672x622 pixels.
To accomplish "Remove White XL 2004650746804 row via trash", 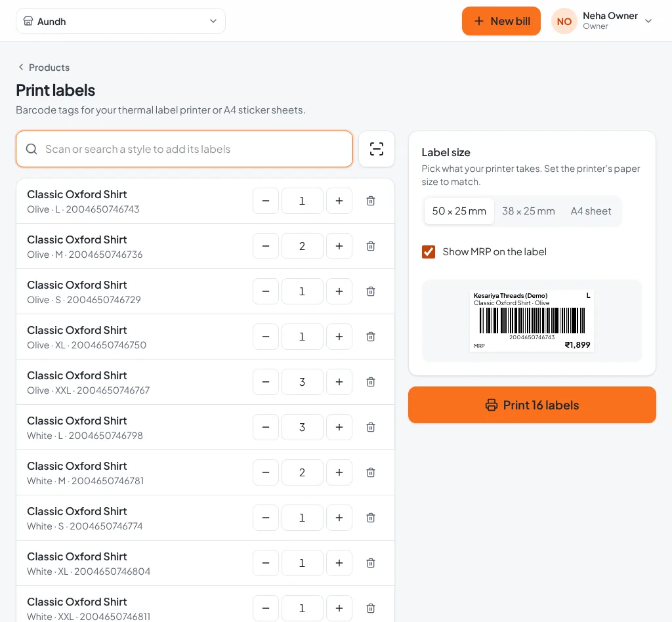I will 371,563.
